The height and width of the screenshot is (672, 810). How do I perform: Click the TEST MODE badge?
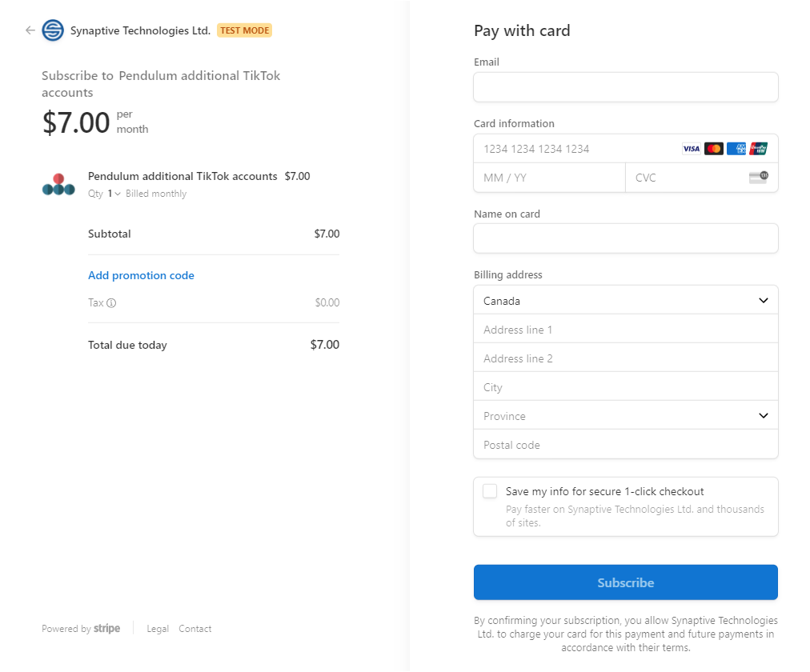(x=244, y=30)
